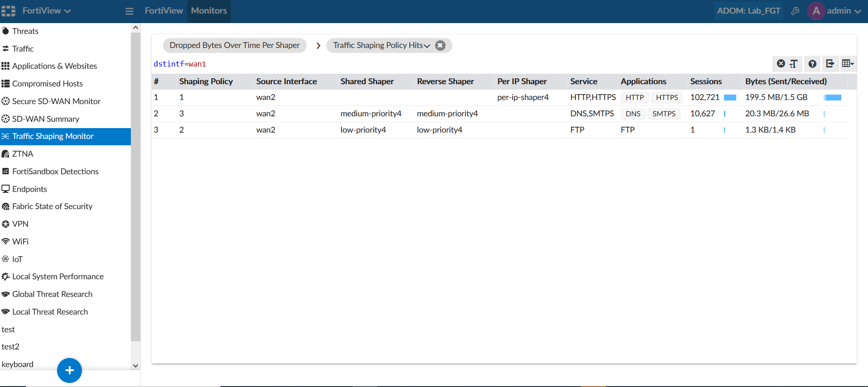Open the column settings table icon

click(x=848, y=64)
